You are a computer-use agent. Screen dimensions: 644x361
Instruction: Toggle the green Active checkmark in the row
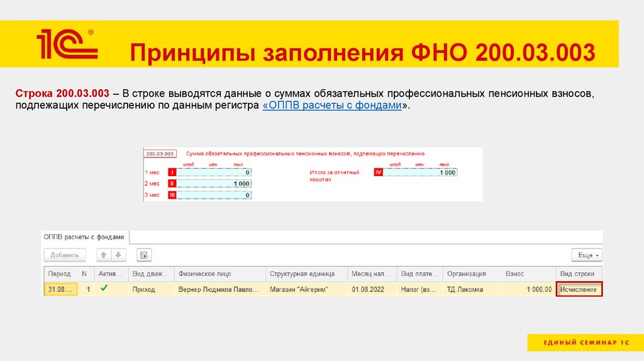point(104,289)
